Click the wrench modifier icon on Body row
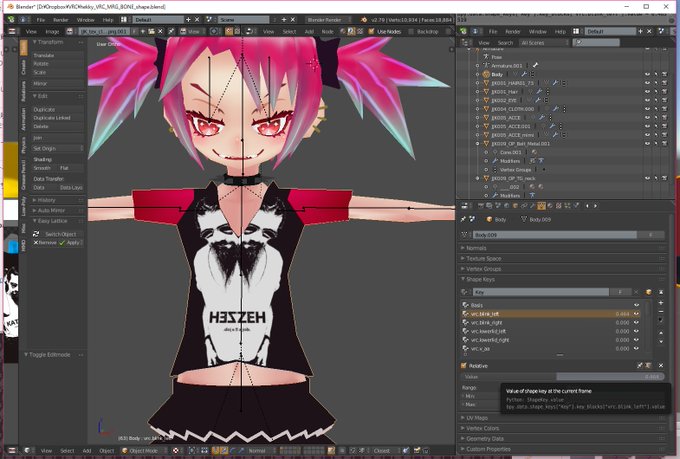The image size is (680, 459). pos(524,74)
